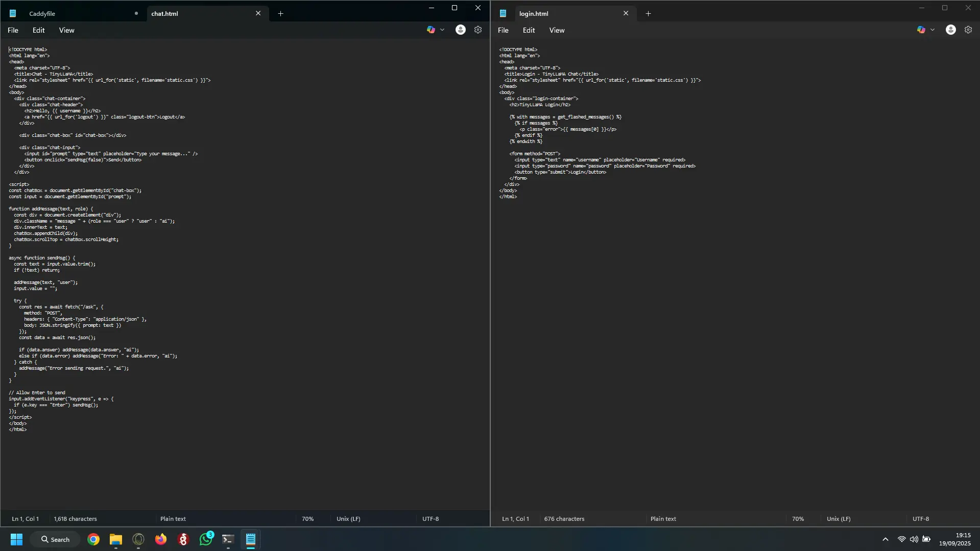Click the Search box on the taskbar
Screen dimensions: 980x551
click(55, 539)
